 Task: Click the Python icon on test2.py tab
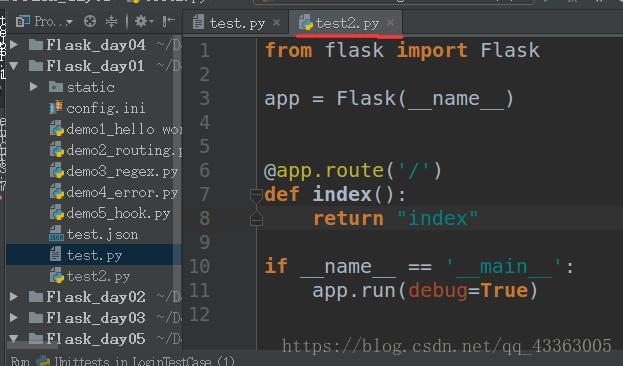pos(306,23)
